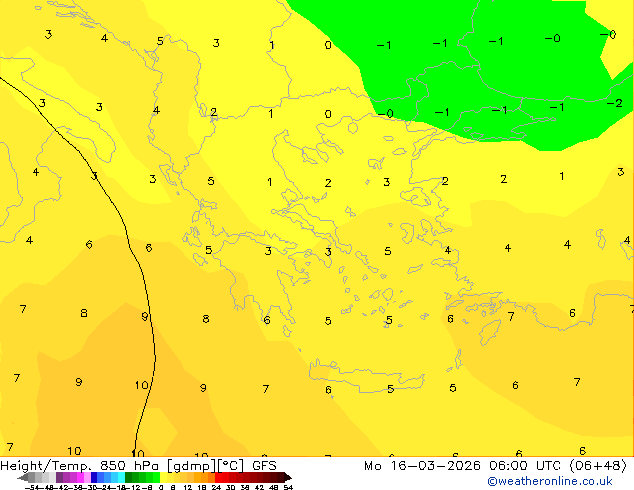This screenshot has height=490, width=634.
Task: Click the '[gdmp]' unit label
Action: (x=190, y=466)
